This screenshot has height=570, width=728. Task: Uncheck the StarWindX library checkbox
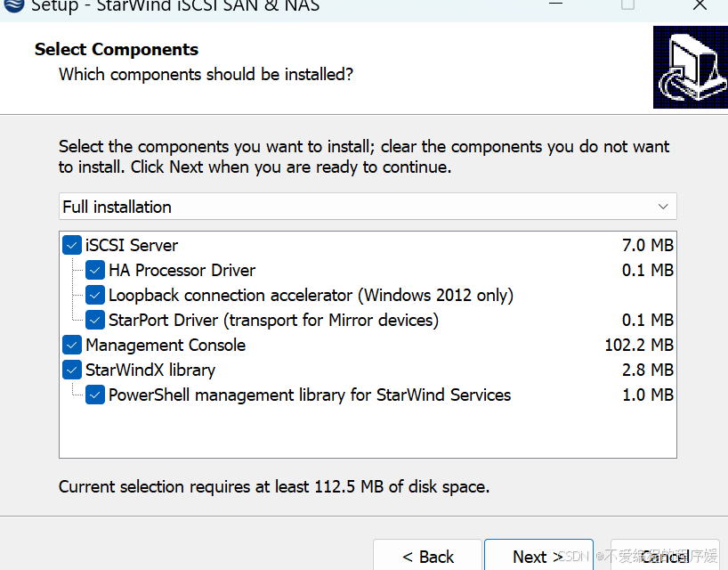[72, 370]
